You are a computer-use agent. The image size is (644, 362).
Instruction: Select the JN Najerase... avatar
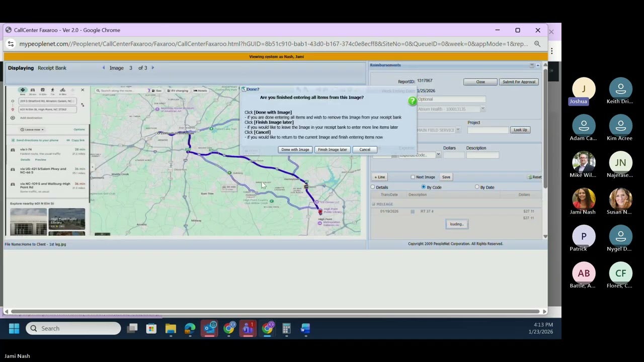point(621,163)
